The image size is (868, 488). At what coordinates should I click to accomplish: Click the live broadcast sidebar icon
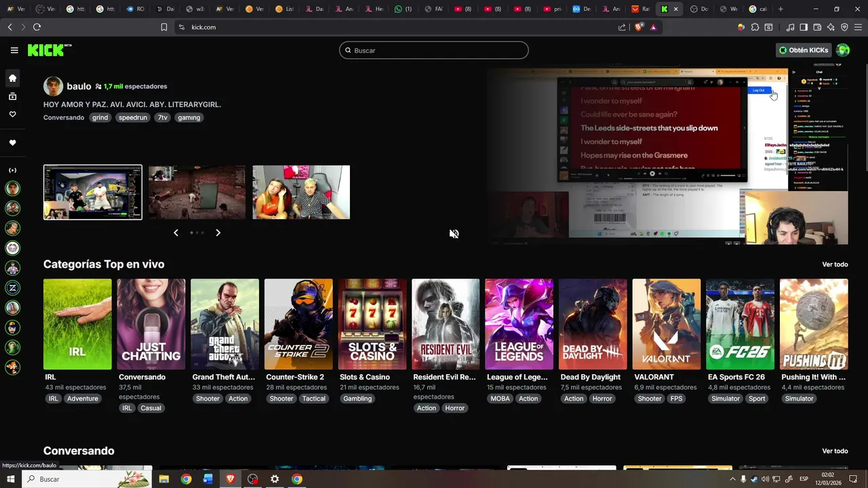tap(12, 170)
